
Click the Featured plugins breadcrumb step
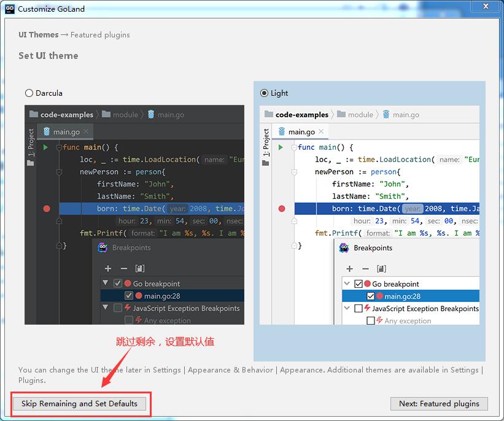click(x=100, y=35)
